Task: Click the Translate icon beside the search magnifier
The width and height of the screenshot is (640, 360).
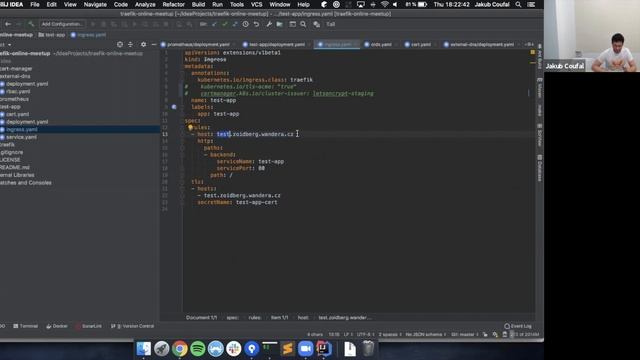Action: [316, 24]
